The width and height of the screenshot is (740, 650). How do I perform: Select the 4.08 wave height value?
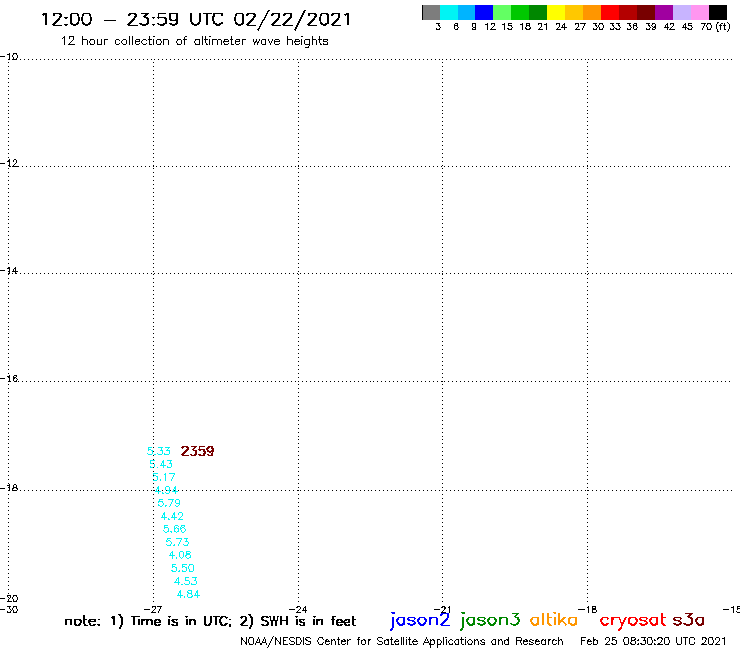180,555
